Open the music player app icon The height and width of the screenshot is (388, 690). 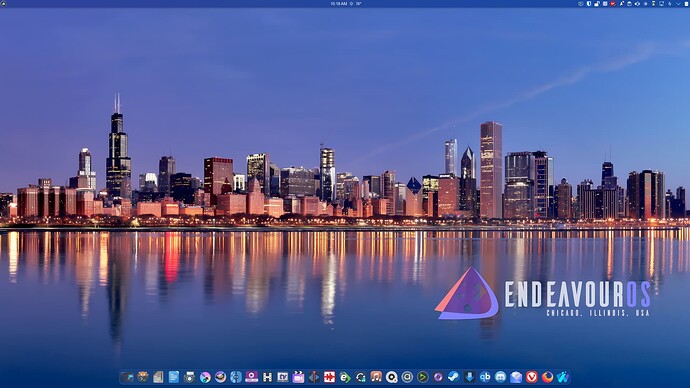coord(376,377)
